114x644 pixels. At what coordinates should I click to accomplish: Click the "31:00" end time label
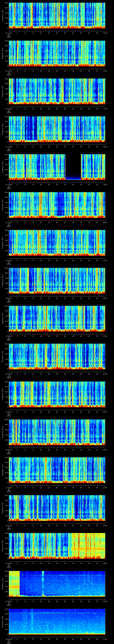coord(105,639)
